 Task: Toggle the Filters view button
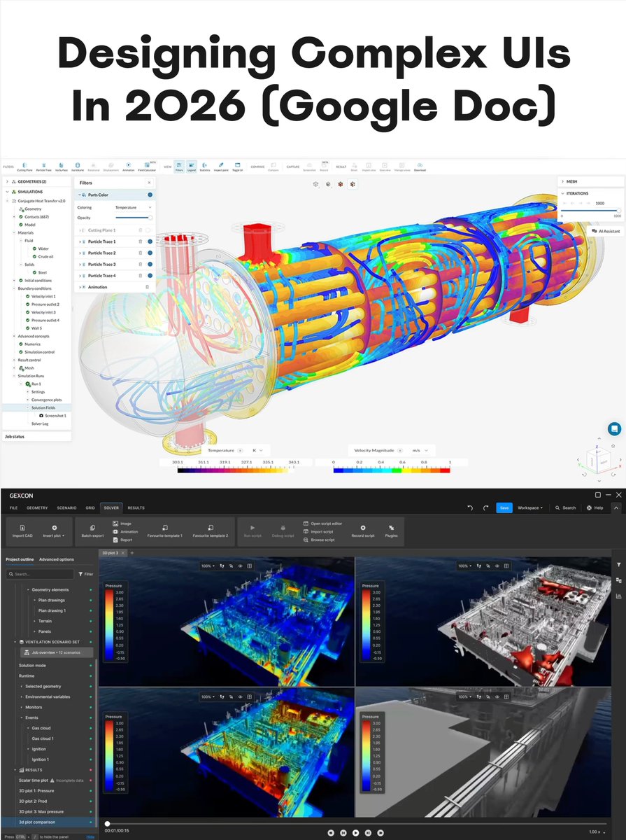(x=179, y=167)
